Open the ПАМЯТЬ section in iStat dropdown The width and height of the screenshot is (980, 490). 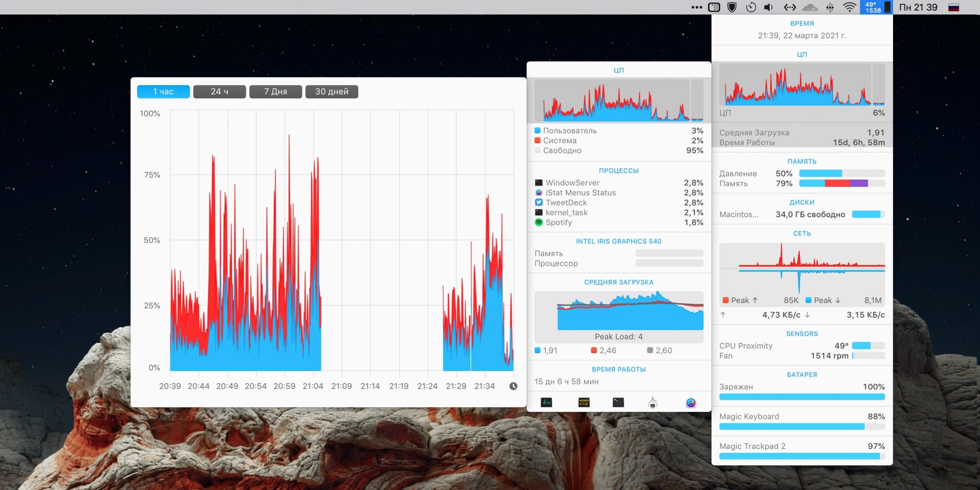(802, 161)
